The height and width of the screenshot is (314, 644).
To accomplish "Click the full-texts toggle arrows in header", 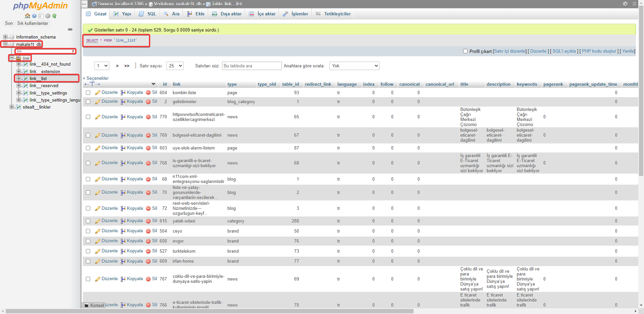I will tap(92, 84).
